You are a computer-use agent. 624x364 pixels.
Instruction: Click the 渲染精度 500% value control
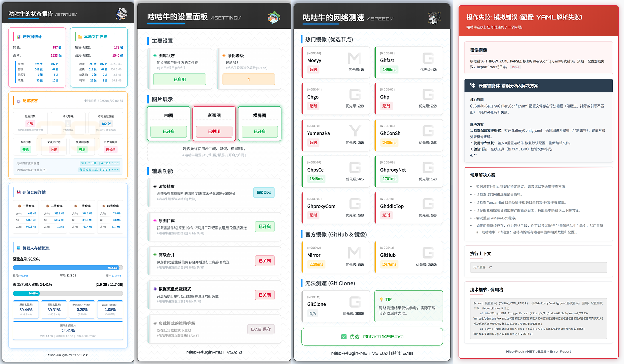coord(264,192)
